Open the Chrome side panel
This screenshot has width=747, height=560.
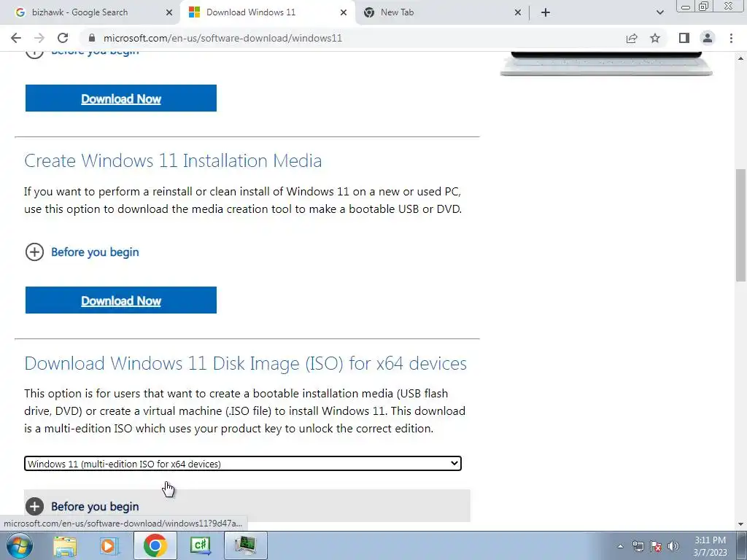[x=684, y=38]
